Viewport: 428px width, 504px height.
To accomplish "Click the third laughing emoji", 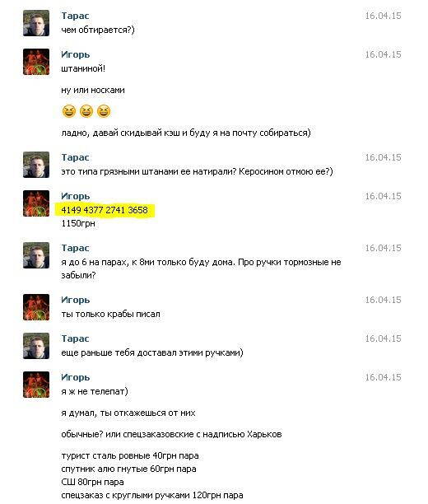I will [x=104, y=111].
